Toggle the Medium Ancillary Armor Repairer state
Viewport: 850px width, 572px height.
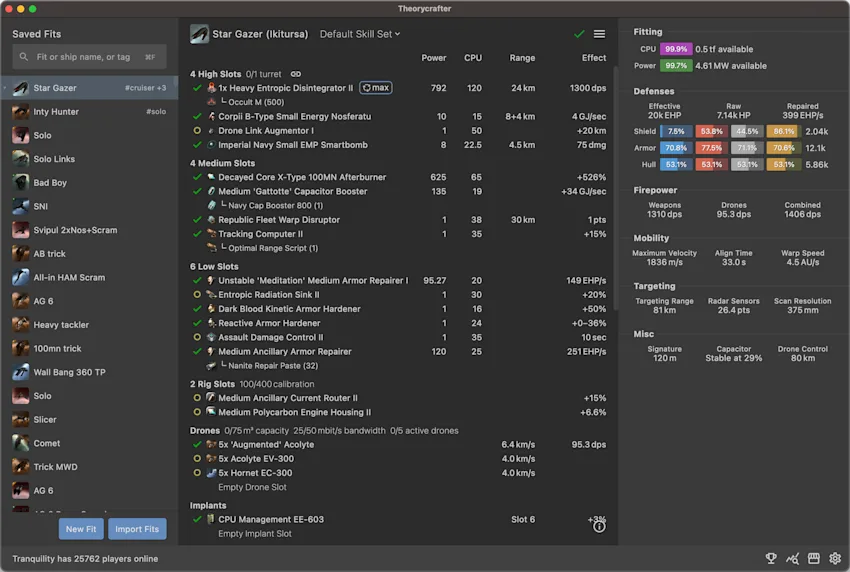(x=197, y=351)
